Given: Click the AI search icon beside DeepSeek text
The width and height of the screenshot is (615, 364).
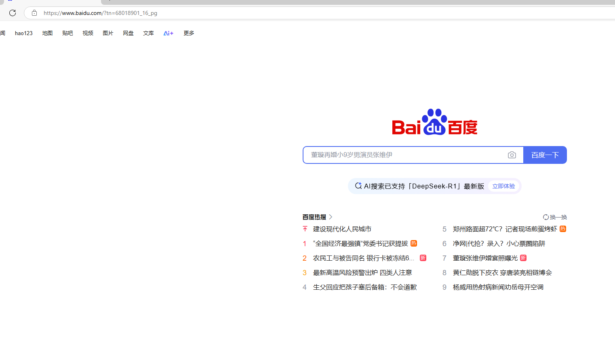Looking at the screenshot, I should [358, 186].
